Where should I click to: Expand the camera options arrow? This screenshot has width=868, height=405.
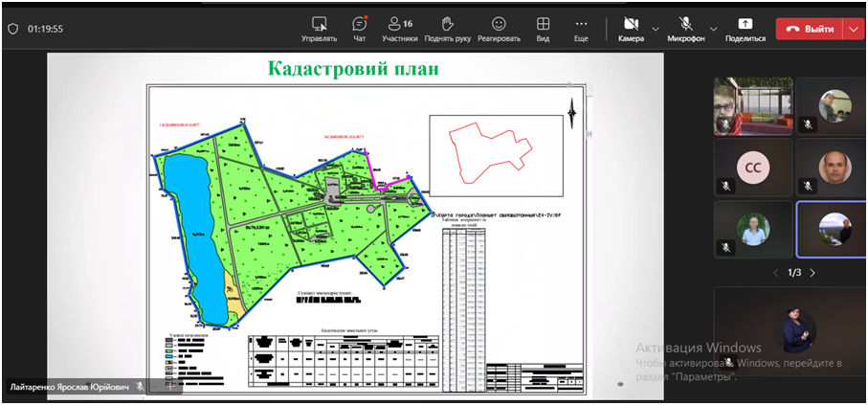pos(656,29)
